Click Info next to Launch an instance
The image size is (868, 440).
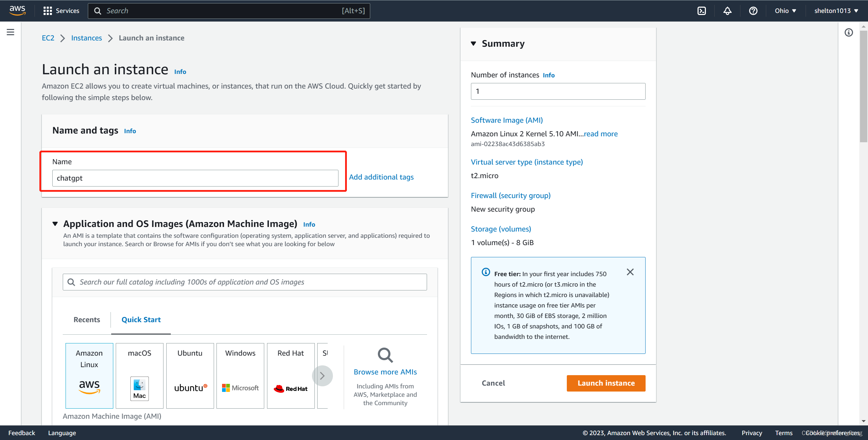pyautogui.click(x=180, y=71)
